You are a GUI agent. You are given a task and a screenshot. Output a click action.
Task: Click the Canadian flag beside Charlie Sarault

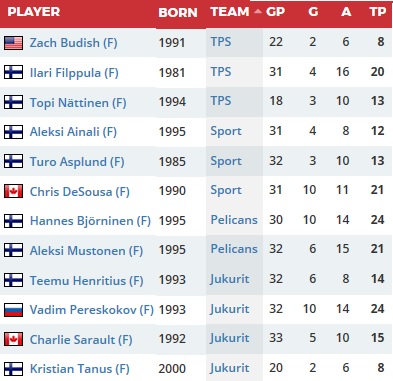[13, 339]
